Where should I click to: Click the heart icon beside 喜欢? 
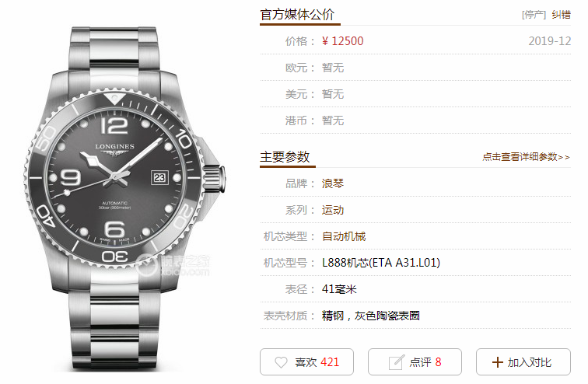pyautogui.click(x=281, y=362)
